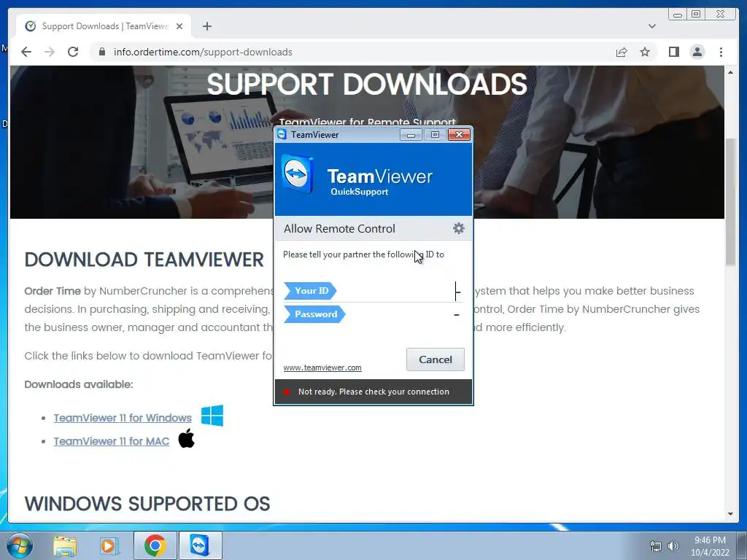Click the red connection status indicator
This screenshot has height=560, width=747.
[x=287, y=392]
